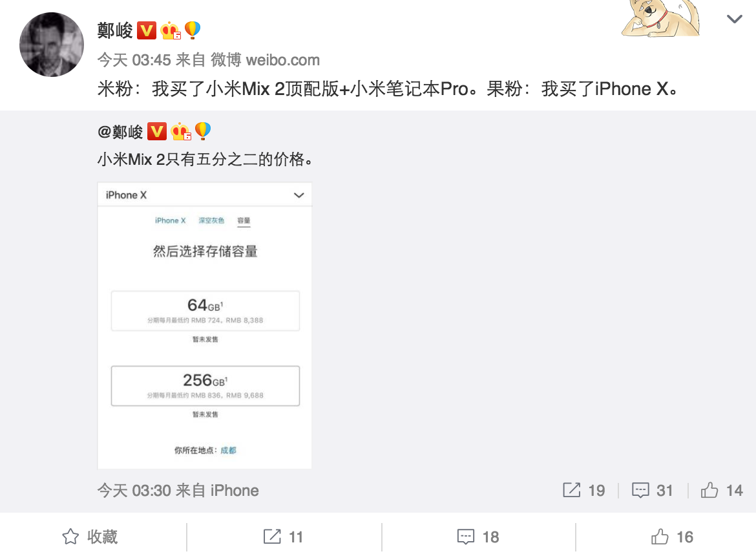Screen dimensions: 756x556
Task: Open comments section with 18 comments
Action: pos(478,537)
